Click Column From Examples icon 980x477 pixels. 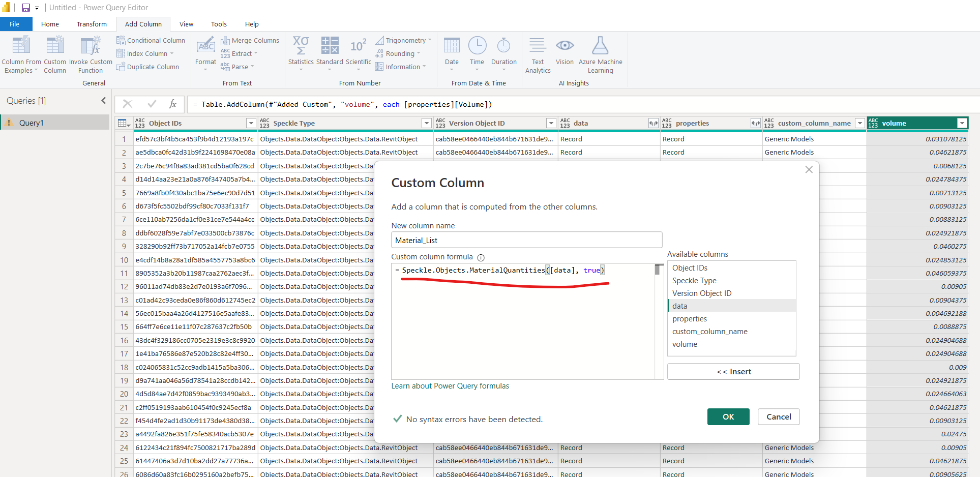click(x=21, y=46)
